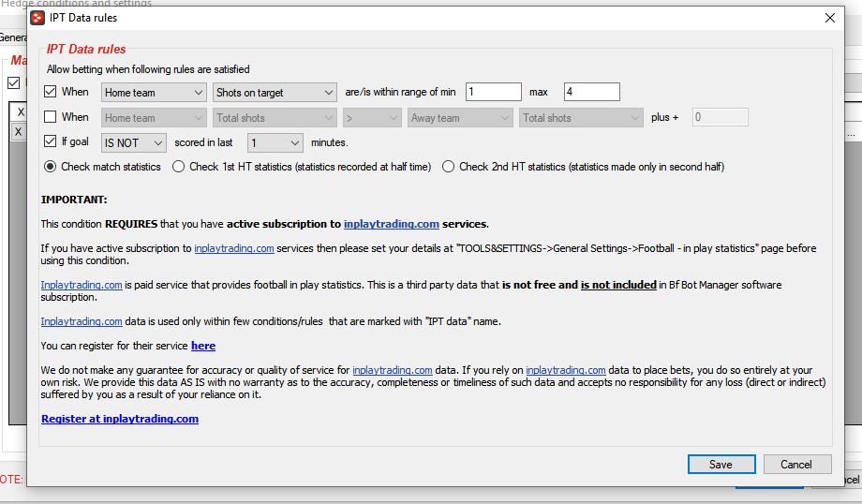862x504 pixels.
Task: Click Register at inplaytrading.com link
Action: 120,419
